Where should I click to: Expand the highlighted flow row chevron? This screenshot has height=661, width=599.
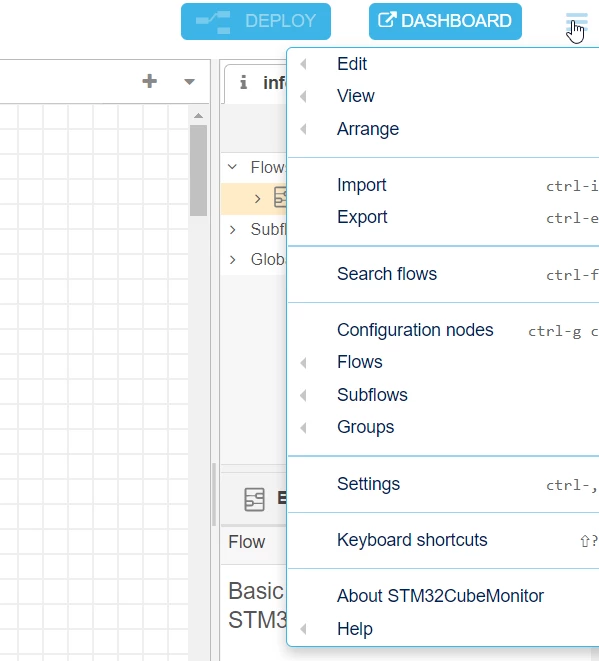(258, 199)
